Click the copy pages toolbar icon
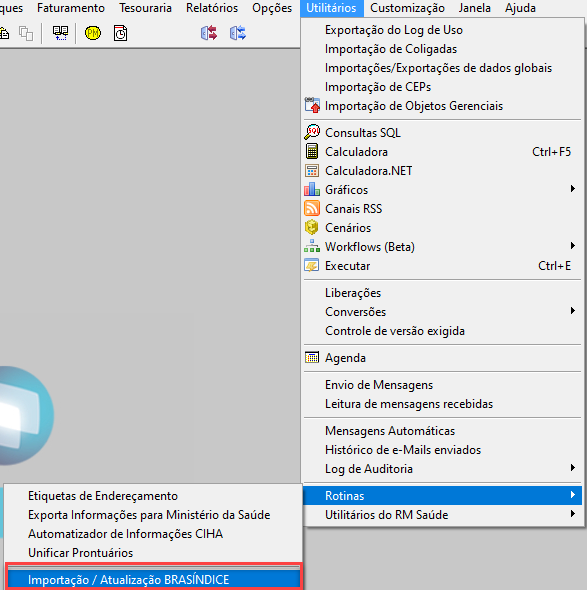The image size is (587, 590). (x=26, y=33)
